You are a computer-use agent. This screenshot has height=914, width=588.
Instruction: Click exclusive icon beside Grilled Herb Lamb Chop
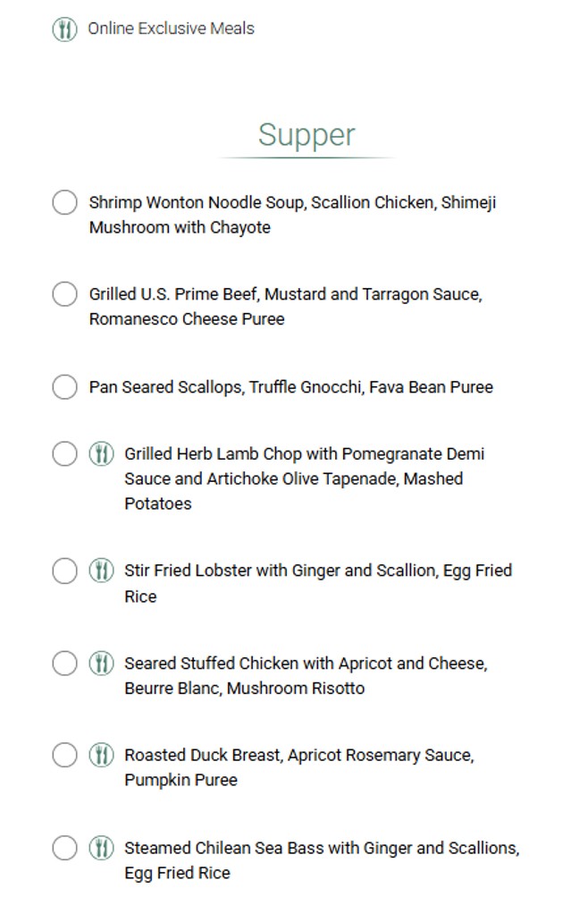(x=101, y=454)
